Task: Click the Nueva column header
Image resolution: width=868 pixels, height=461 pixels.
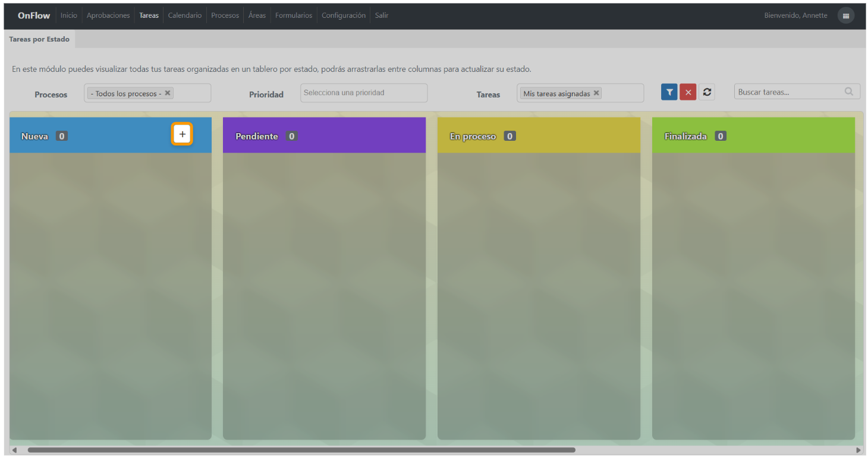Action: [111, 135]
